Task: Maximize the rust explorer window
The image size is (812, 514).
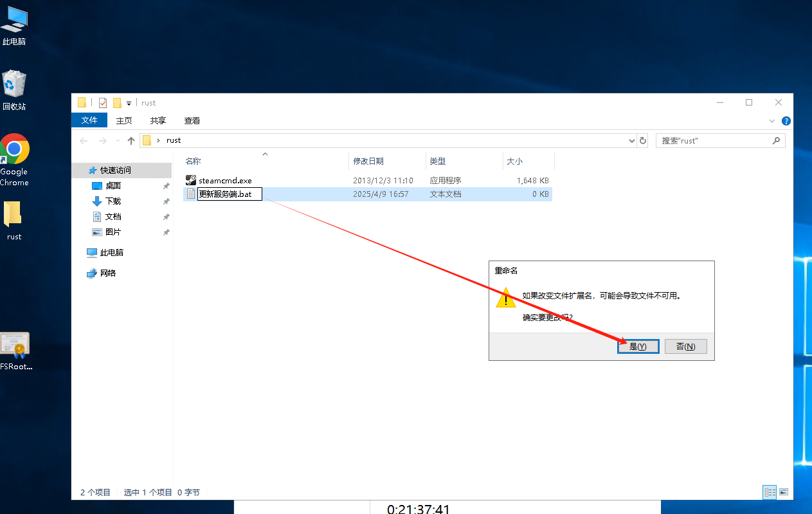Action: click(x=749, y=102)
